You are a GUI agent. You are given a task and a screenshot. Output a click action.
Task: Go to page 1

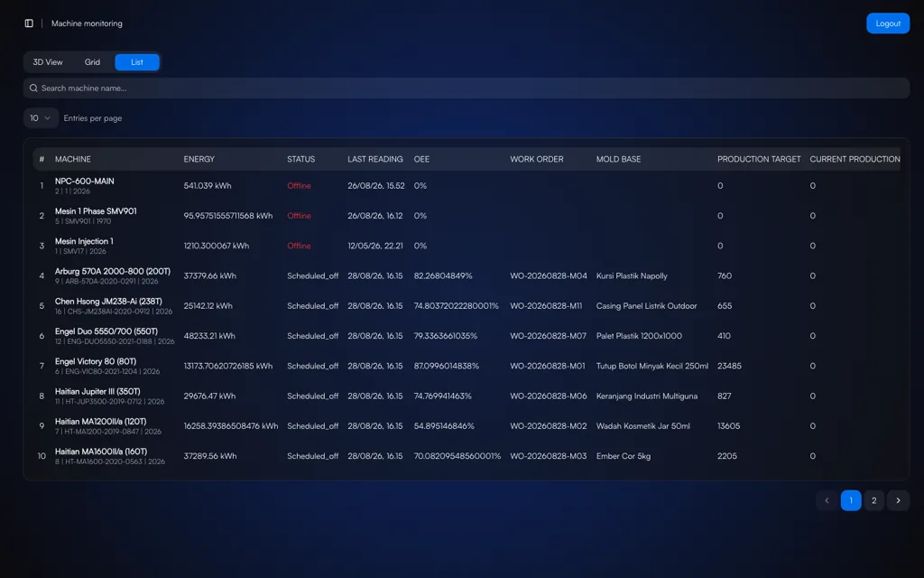(x=850, y=500)
